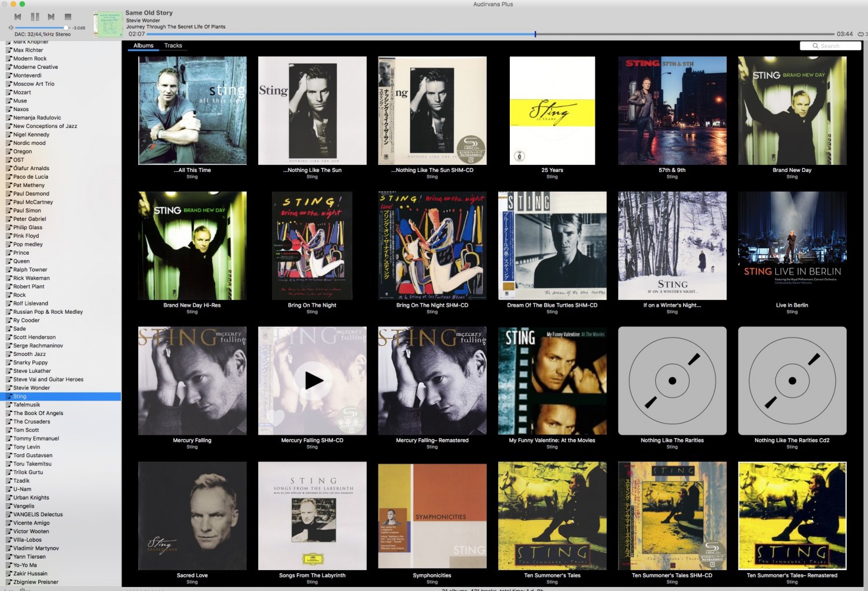Click the 'My Funny Valentine: At the Movies' title
Screen dimensions: 868x591
552,441
